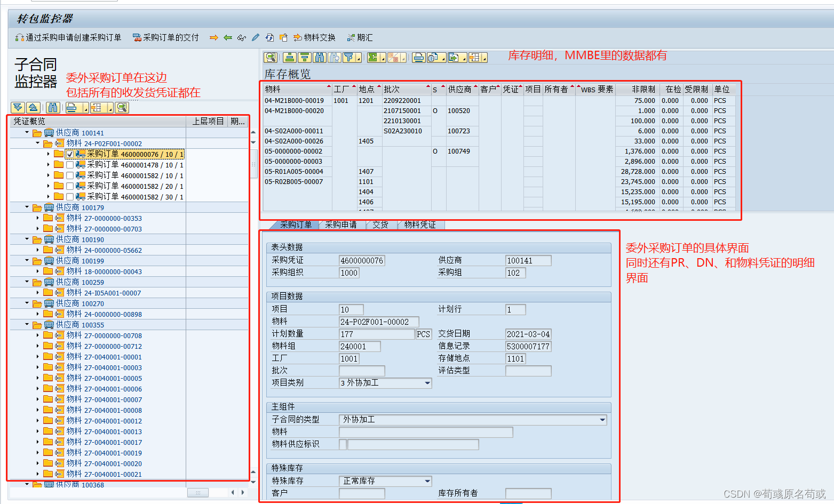Click layout icon above document tree

tap(97, 108)
